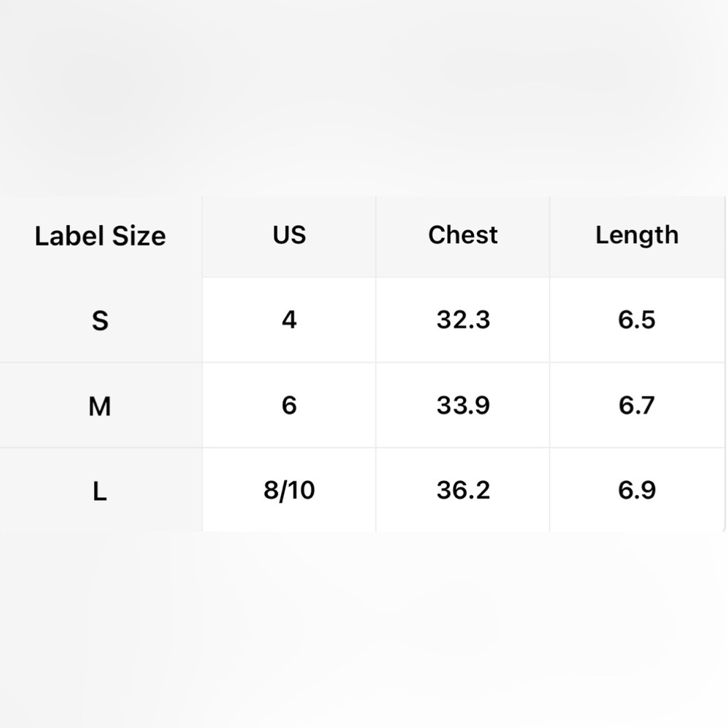728x728 pixels.
Task: Select US size 6 cell
Action: (289, 405)
